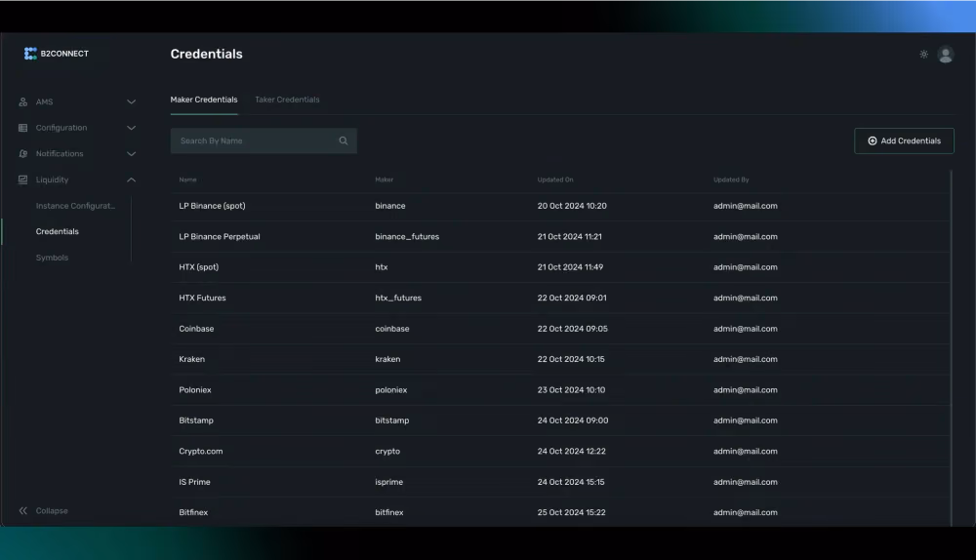Switch to Taker Credentials tab
This screenshot has height=560, width=976.
tap(287, 100)
